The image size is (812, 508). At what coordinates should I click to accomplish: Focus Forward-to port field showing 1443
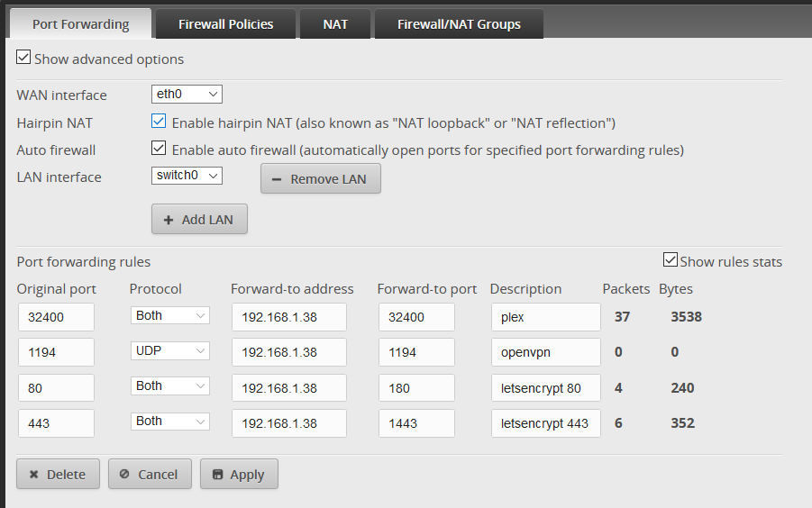(416, 423)
